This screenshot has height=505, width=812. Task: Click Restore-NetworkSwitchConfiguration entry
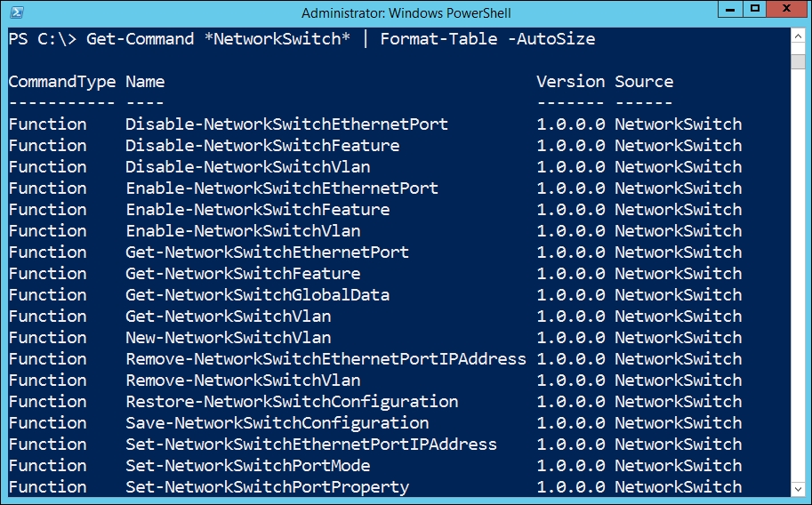292,402
